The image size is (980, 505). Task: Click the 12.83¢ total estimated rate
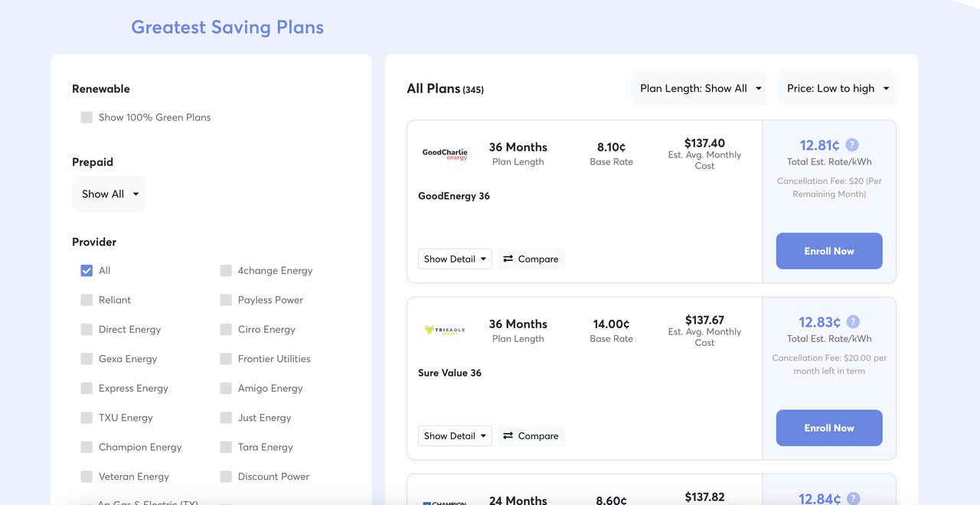pos(819,322)
